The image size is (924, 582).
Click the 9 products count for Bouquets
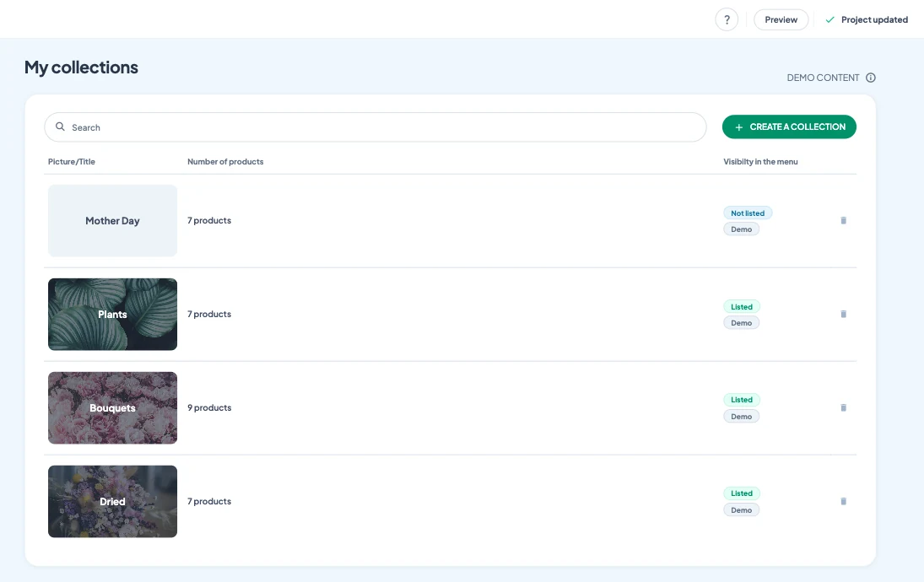(x=209, y=407)
